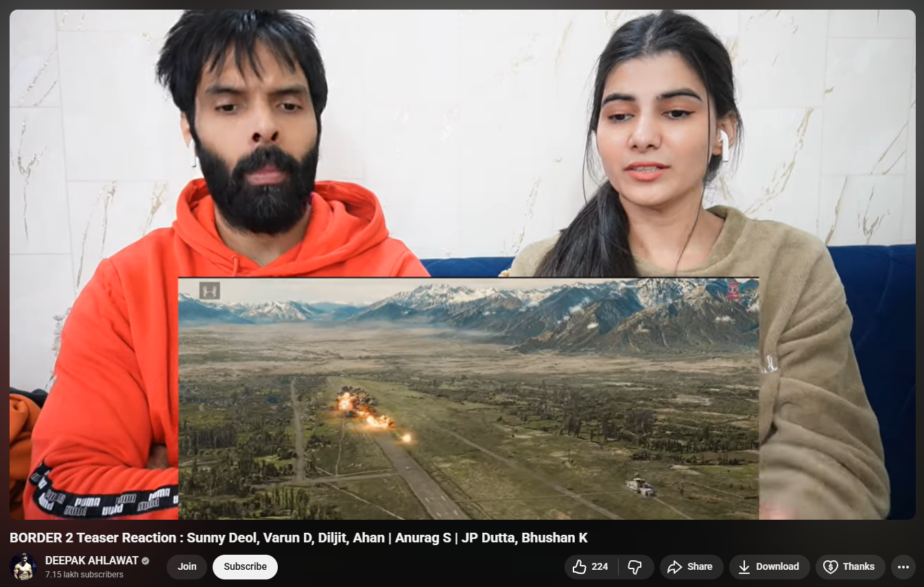
Task: Click the Thanks heart-dollar icon
Action: coord(831,566)
